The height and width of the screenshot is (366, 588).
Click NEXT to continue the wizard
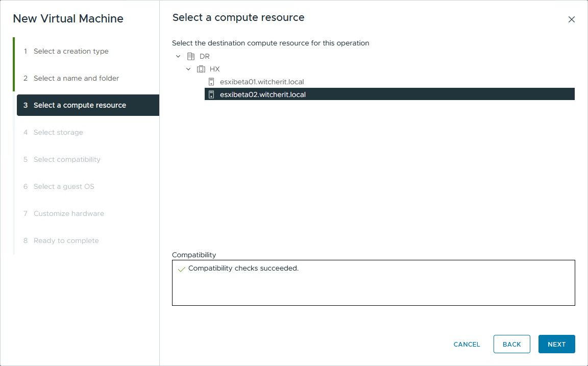point(556,344)
